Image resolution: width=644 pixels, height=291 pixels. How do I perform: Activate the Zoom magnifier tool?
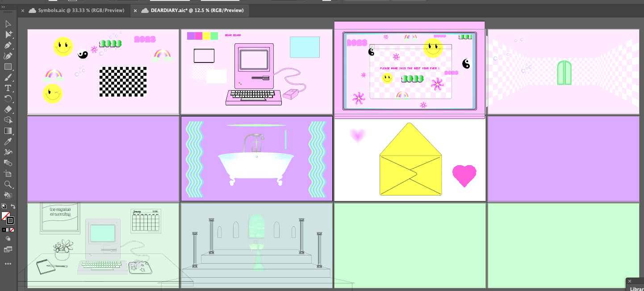tap(8, 184)
